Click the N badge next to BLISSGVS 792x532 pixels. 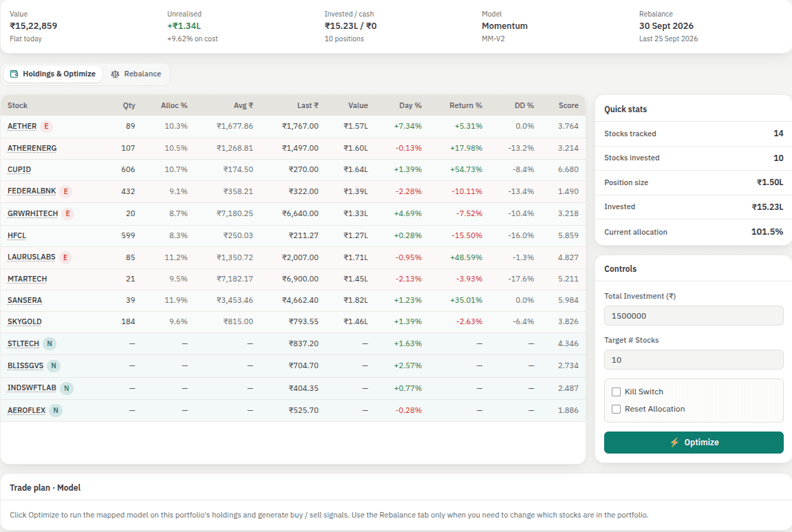point(54,365)
